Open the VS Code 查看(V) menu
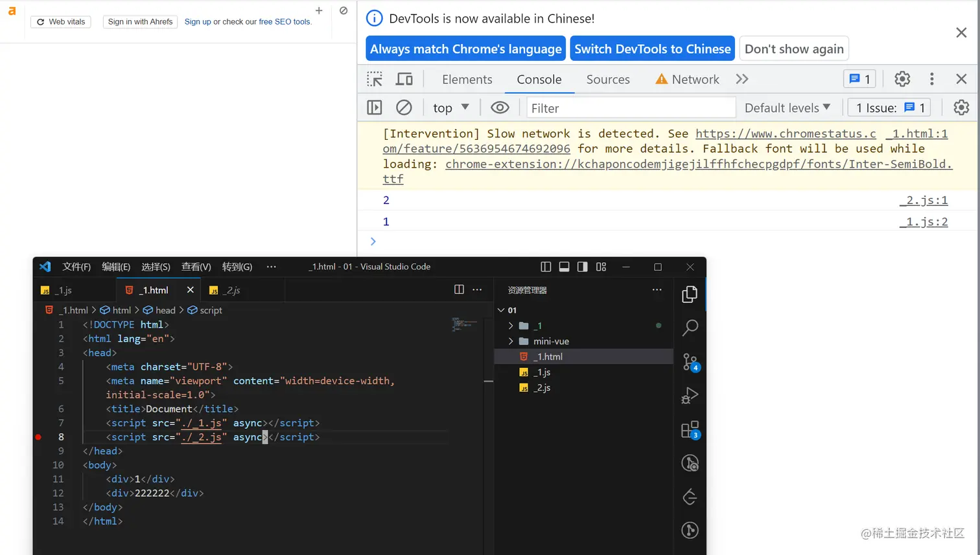Viewport: 980px width, 555px height. pos(196,267)
